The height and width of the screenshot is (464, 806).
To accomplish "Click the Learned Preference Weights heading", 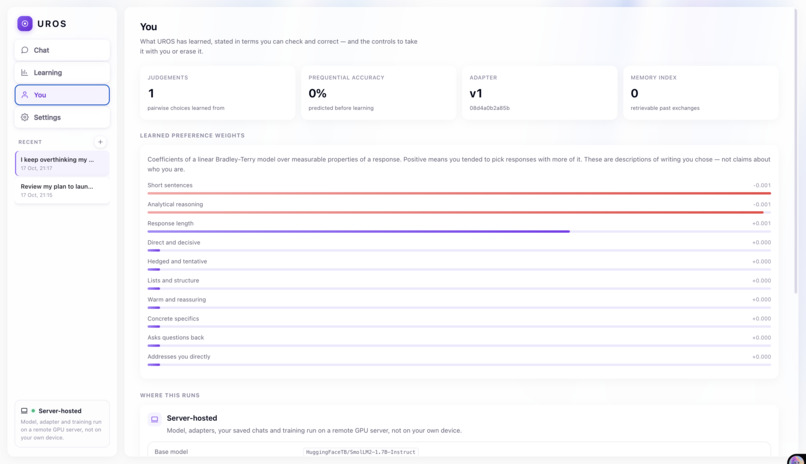I will tap(192, 136).
